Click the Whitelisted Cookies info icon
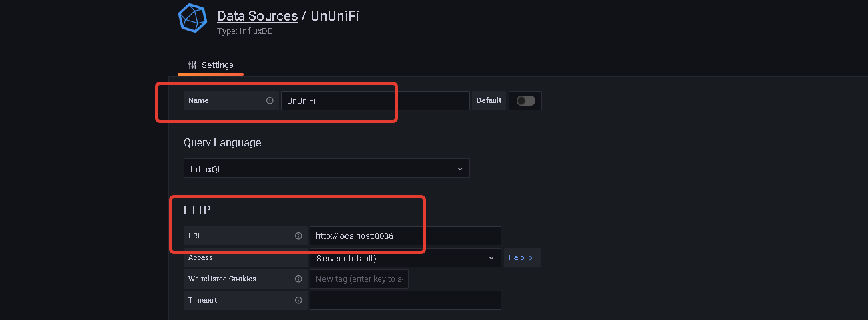 [298, 279]
